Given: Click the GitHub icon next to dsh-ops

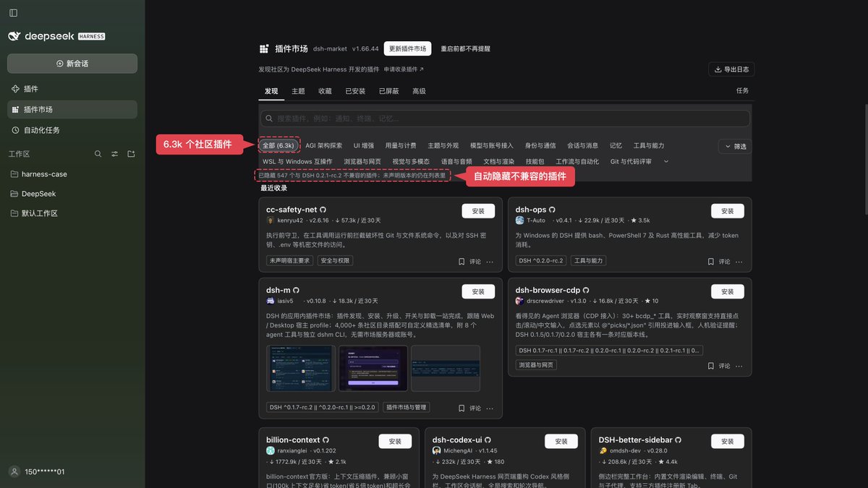Looking at the screenshot, I should (x=552, y=210).
